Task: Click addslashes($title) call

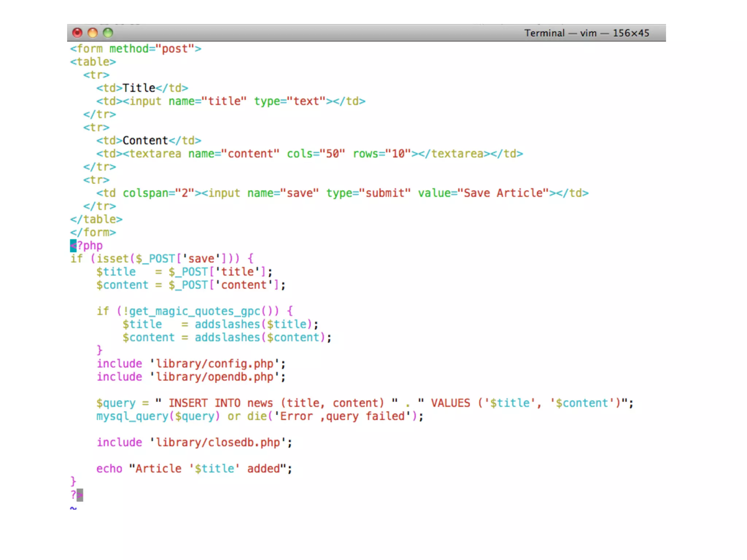Action: click(253, 324)
